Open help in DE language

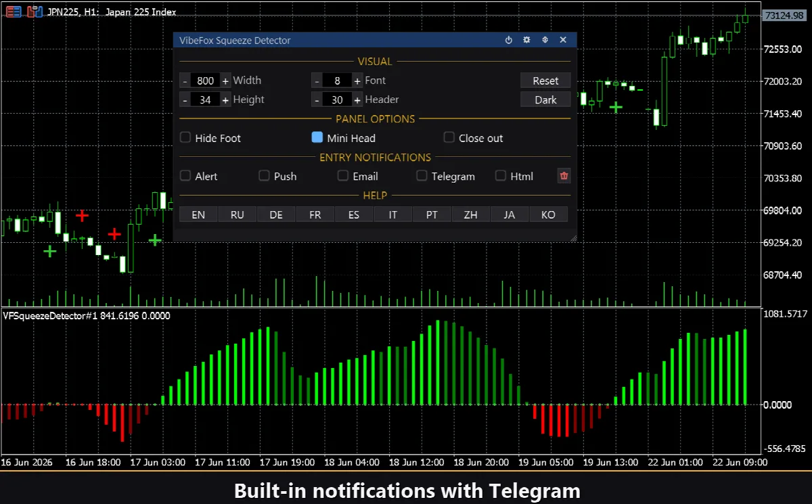coord(276,214)
